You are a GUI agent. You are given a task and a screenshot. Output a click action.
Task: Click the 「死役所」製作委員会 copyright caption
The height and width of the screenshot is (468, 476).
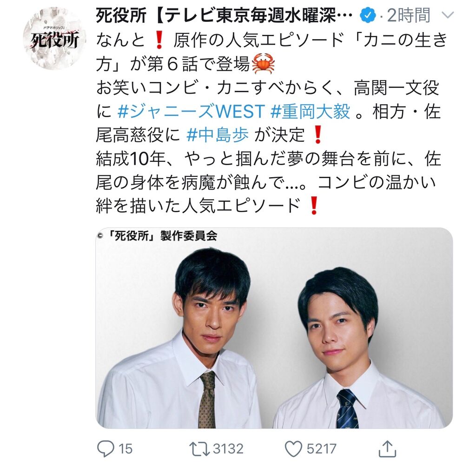click(x=157, y=235)
